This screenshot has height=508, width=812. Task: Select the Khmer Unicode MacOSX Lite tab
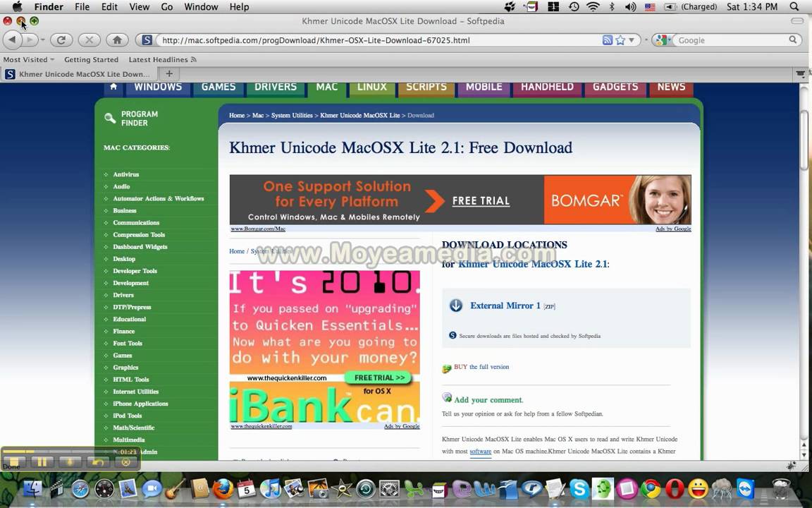click(x=79, y=74)
